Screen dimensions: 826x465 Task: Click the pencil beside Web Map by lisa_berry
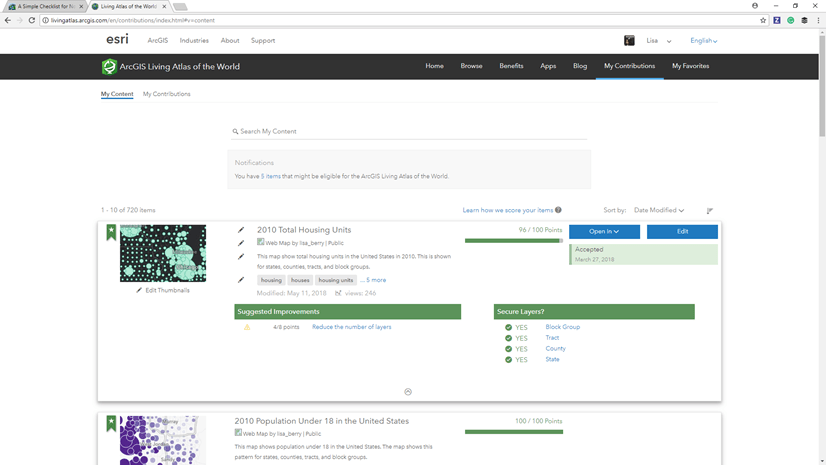tap(241, 243)
